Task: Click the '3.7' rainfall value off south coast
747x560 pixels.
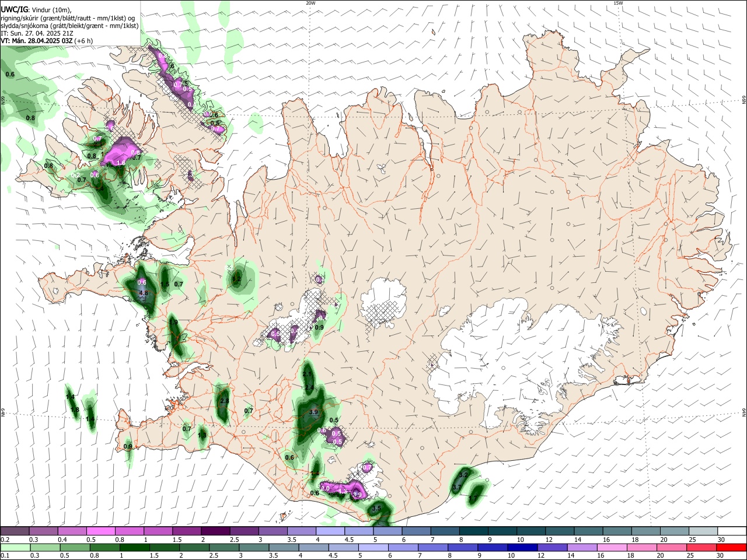Action: point(457,487)
